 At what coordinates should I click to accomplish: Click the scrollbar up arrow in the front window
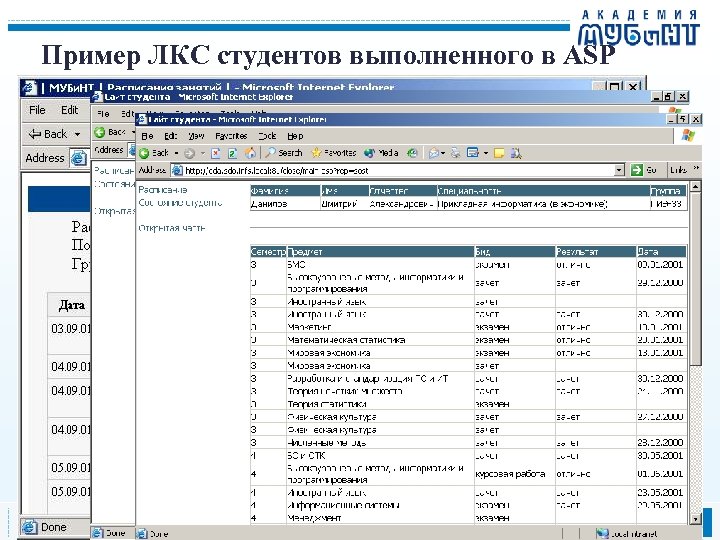(695, 186)
